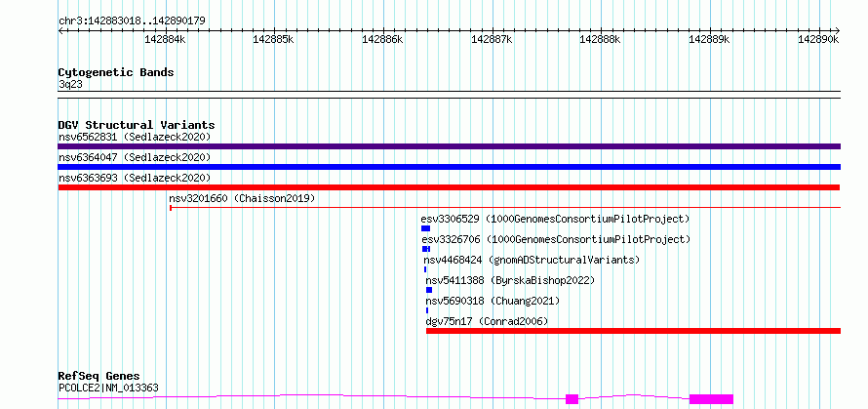Click the 3q23 cytogenetic band bar
This screenshot has height=409, width=868.
click(449, 95)
